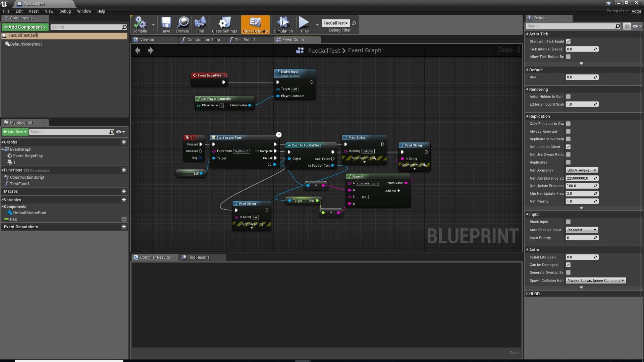Open the Debug menu
644x362 pixels.
pyautogui.click(x=65, y=11)
